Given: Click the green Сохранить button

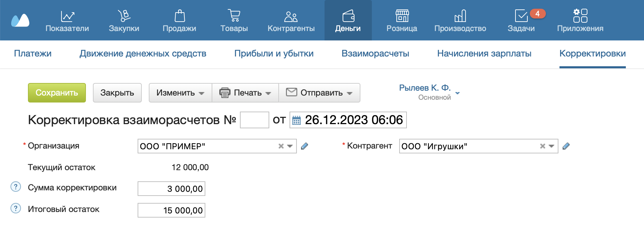Looking at the screenshot, I should pos(57,93).
